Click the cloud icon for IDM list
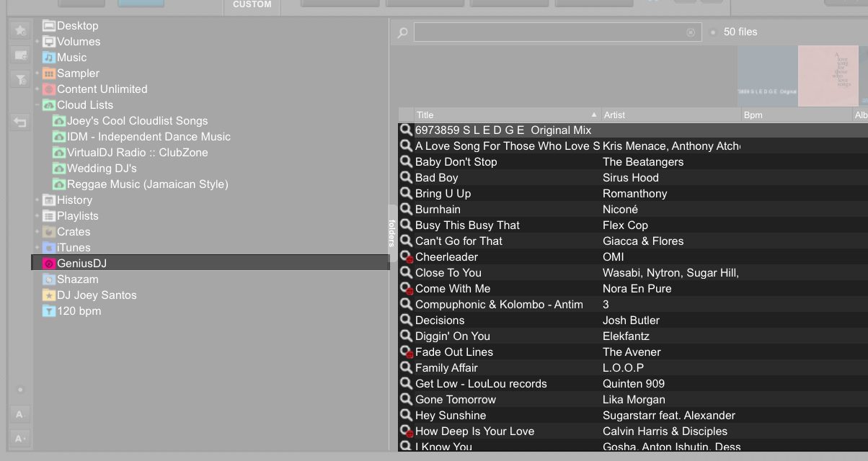 pos(59,137)
